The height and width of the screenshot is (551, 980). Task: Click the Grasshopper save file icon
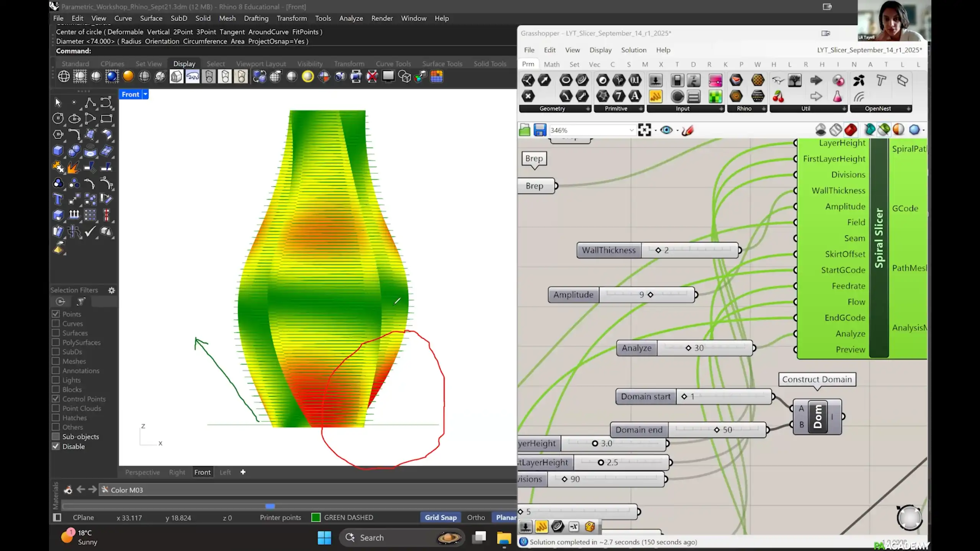pyautogui.click(x=540, y=130)
